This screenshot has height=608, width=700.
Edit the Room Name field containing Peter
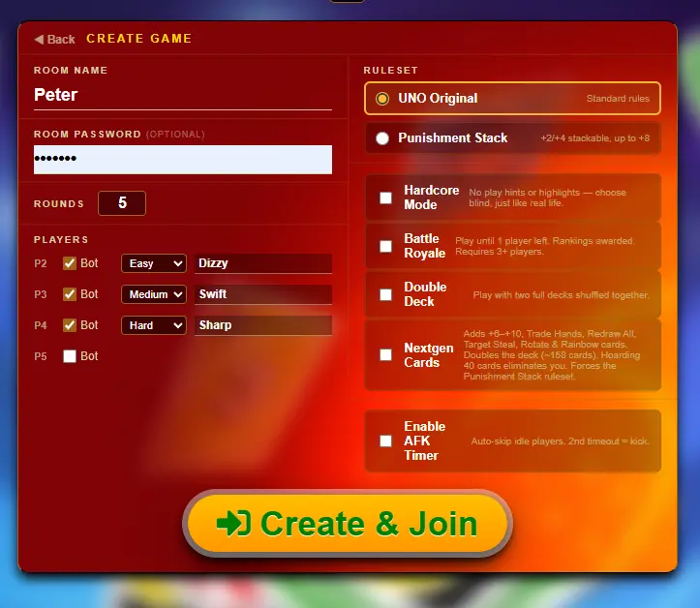click(x=183, y=95)
